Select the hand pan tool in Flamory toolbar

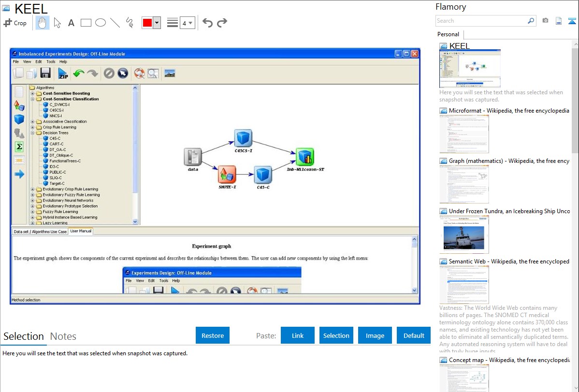click(x=42, y=23)
